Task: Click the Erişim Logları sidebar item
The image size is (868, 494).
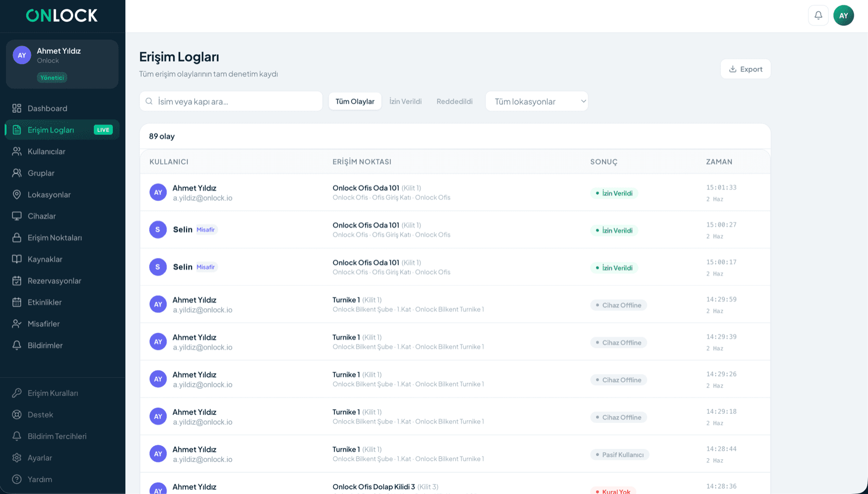Action: 62,130
